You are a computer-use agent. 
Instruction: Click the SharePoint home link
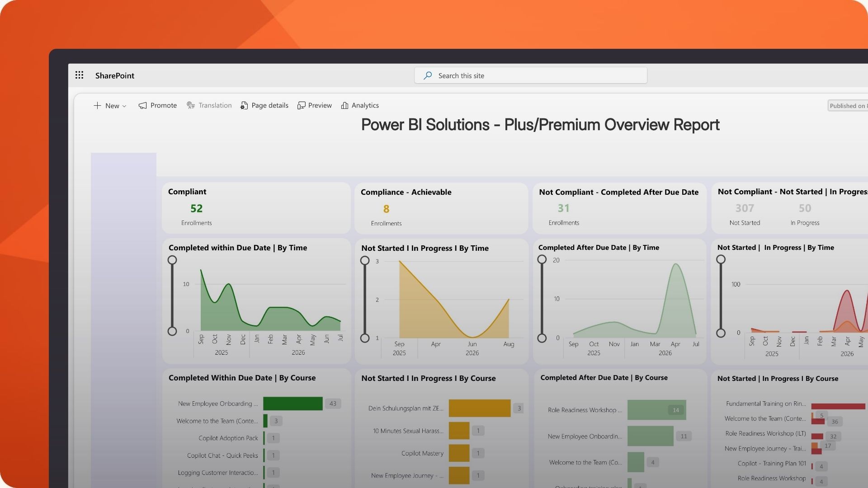115,75
